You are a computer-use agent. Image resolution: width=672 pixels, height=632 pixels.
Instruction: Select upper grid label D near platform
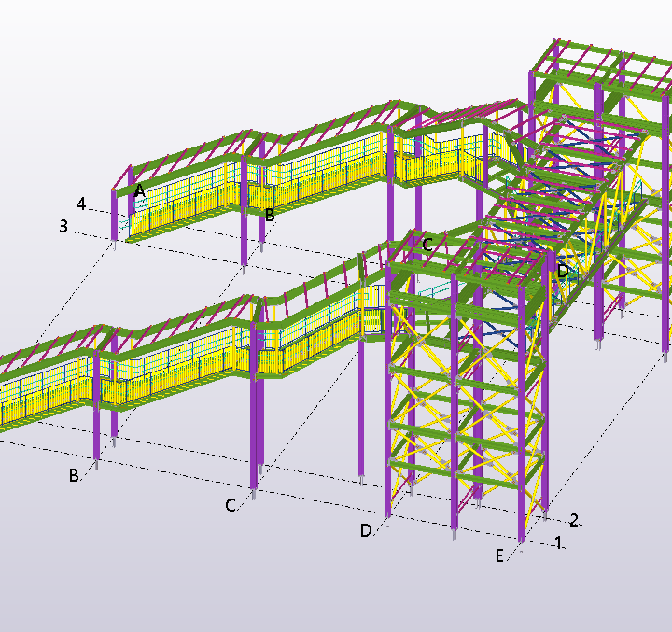click(x=562, y=271)
